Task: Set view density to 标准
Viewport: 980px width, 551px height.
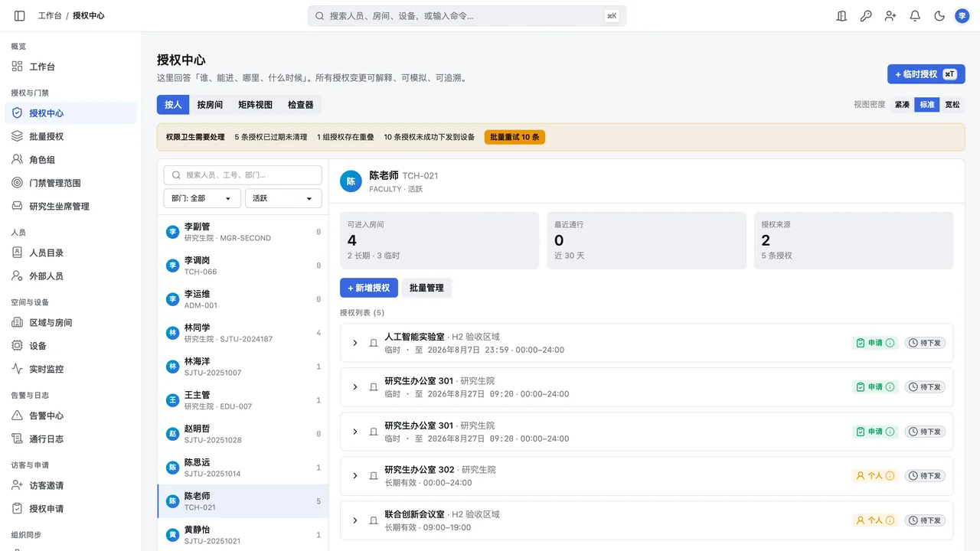Action: (927, 105)
